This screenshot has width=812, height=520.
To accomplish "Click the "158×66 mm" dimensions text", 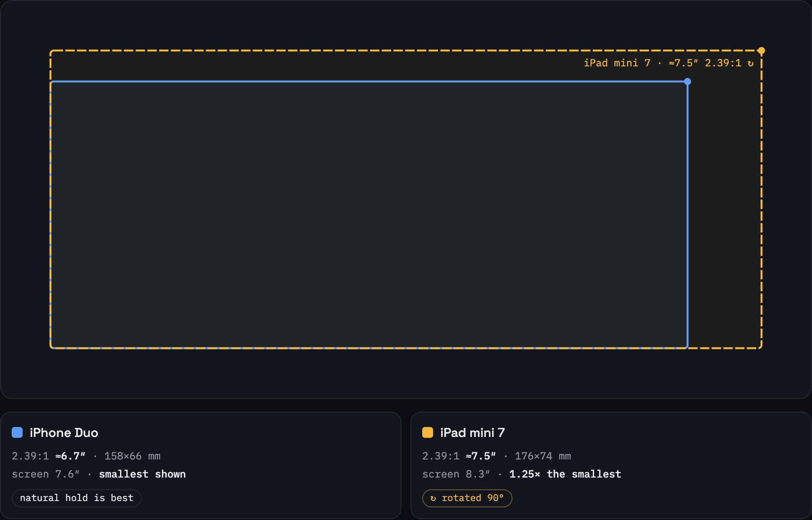I will (133, 456).
